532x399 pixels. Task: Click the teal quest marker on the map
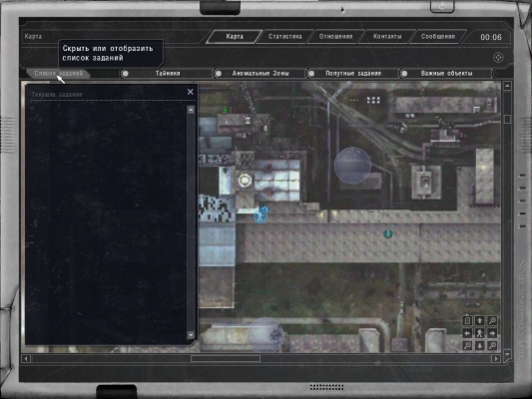[388, 233]
